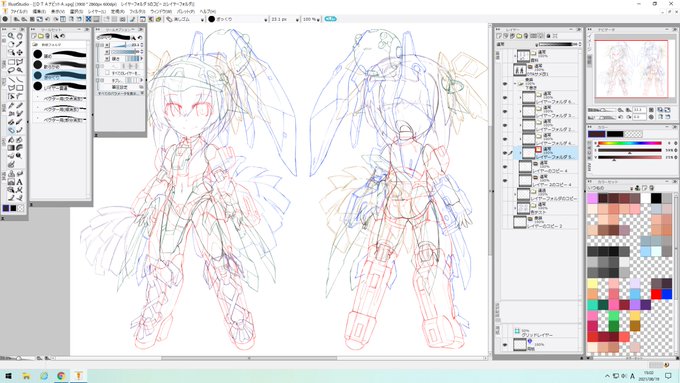Image resolution: width=680 pixels, height=383 pixels.
Task: Click the new layer icon in layer panel
Action: 499,36
